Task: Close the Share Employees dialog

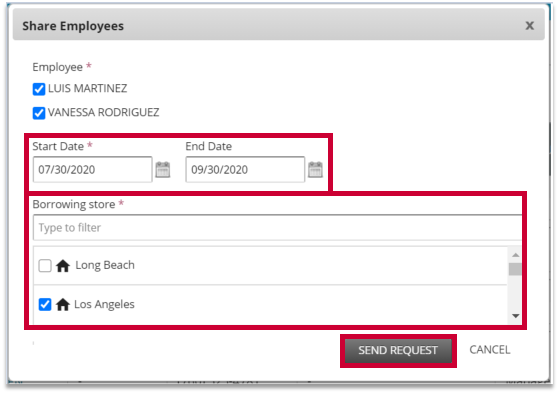Action: coord(529,25)
